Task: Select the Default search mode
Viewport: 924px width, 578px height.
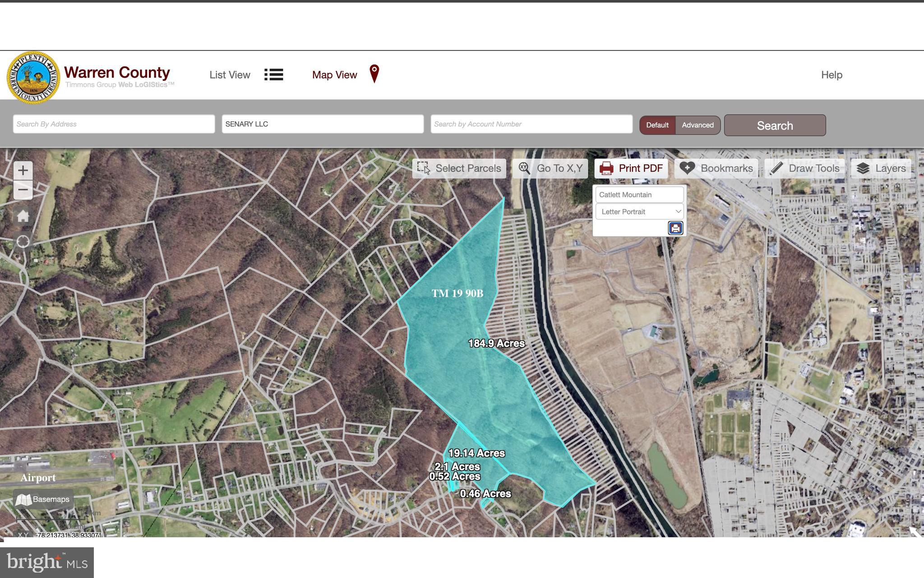Action: click(x=657, y=125)
